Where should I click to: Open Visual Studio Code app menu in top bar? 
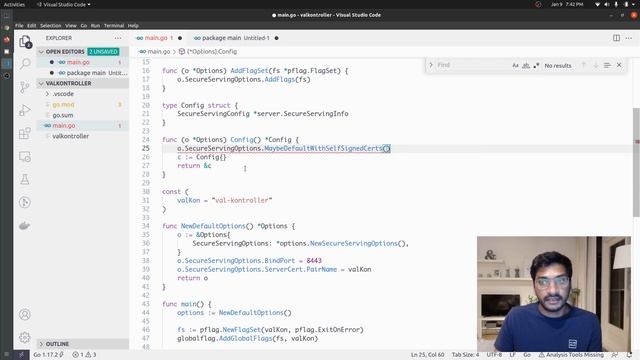64,4
